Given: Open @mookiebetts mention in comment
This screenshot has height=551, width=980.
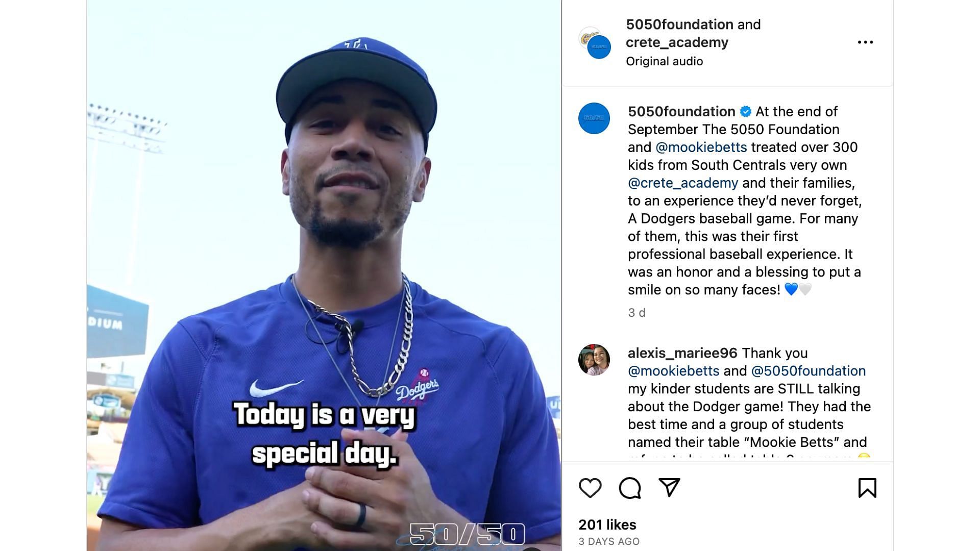Looking at the screenshot, I should pyautogui.click(x=673, y=371).
